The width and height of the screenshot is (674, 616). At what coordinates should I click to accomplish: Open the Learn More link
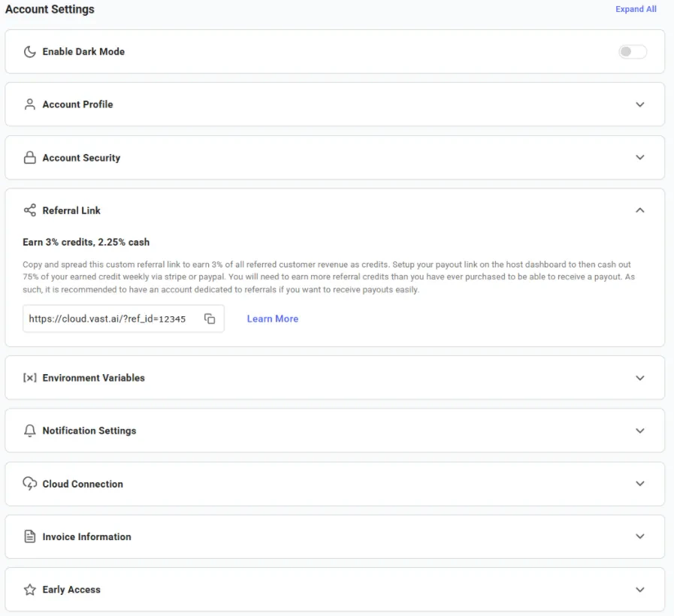tap(272, 319)
